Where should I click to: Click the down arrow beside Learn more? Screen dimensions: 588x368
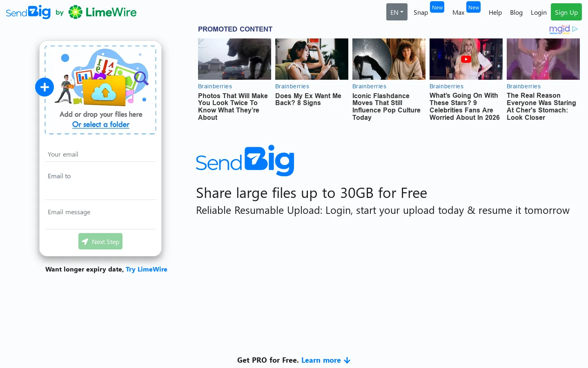347,360
